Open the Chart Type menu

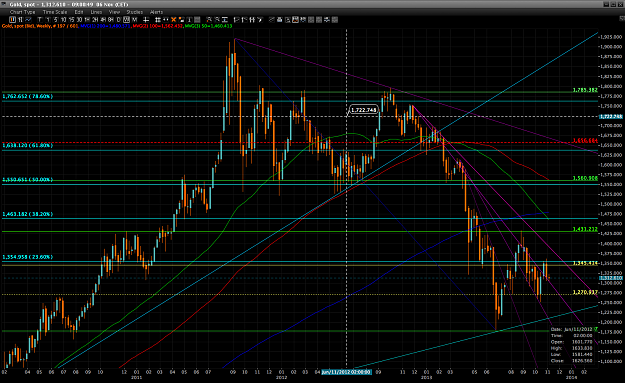[x=22, y=12]
